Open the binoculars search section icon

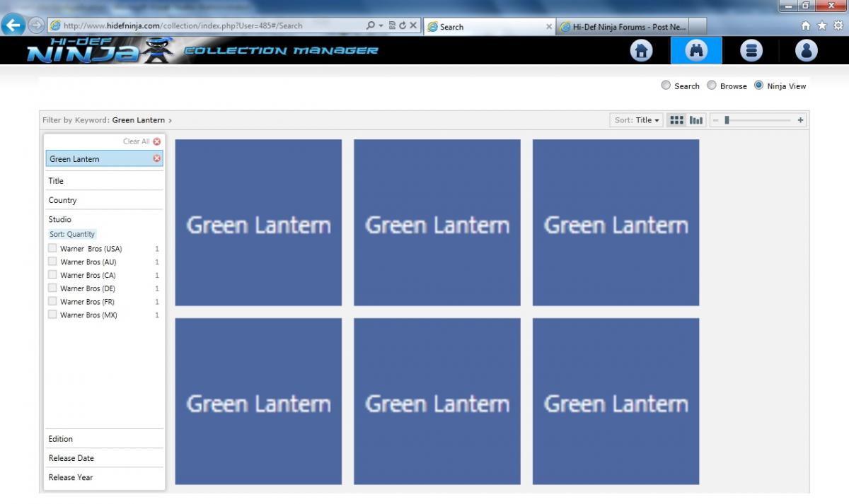pos(697,51)
